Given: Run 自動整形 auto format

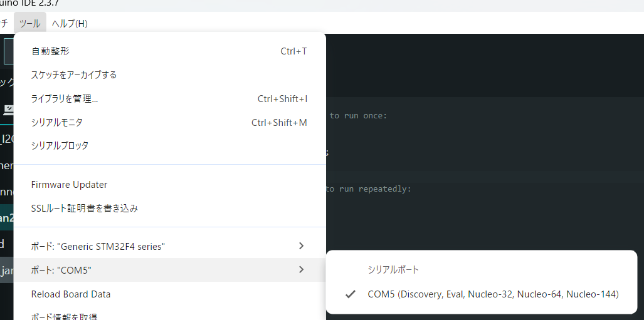Looking at the screenshot, I should click(x=51, y=51).
